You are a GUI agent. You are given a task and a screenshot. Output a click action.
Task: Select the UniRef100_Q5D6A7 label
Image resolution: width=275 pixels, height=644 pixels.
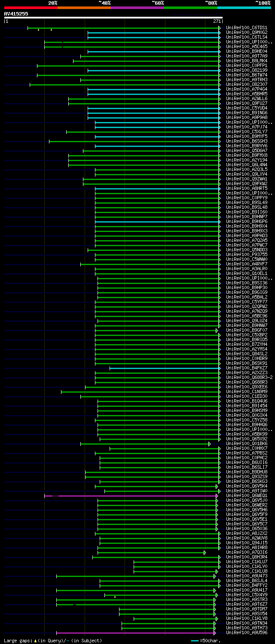(246, 151)
